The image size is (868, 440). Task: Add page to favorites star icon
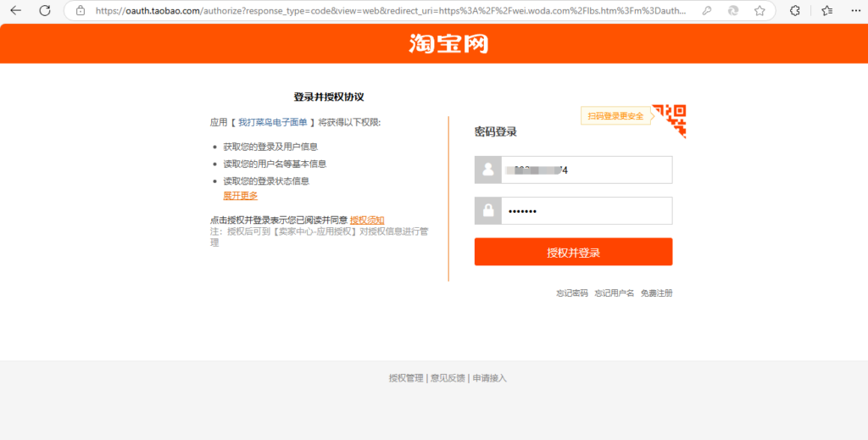tap(759, 11)
